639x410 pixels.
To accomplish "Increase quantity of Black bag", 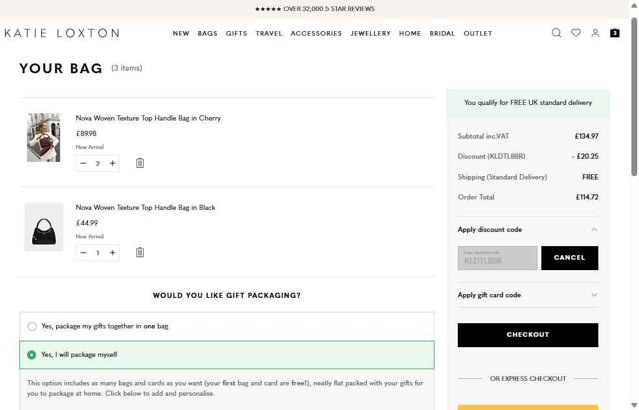I will (112, 253).
